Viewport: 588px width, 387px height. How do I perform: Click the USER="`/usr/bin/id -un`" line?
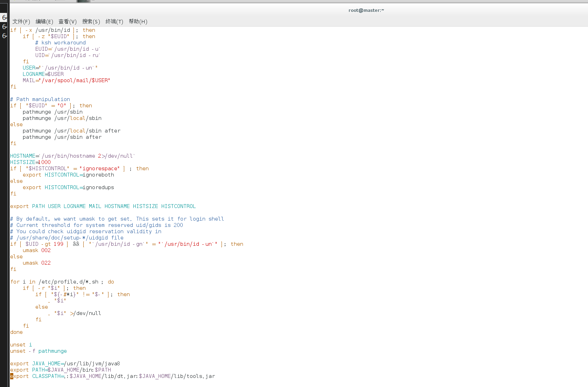coord(60,68)
